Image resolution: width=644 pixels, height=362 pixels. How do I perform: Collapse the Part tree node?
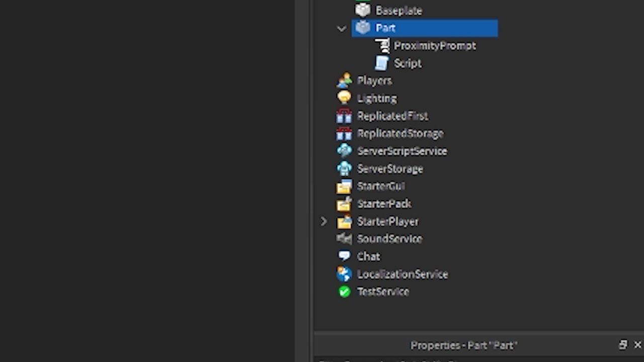(342, 29)
